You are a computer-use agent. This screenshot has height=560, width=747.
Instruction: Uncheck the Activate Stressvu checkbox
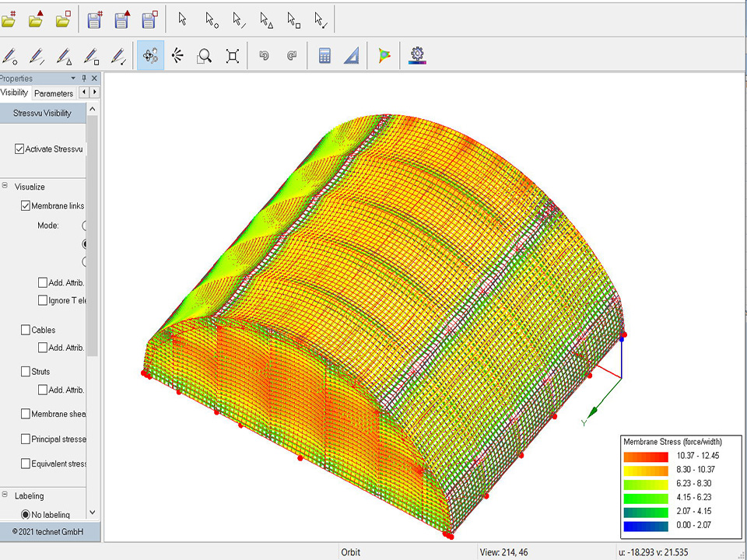click(x=19, y=149)
